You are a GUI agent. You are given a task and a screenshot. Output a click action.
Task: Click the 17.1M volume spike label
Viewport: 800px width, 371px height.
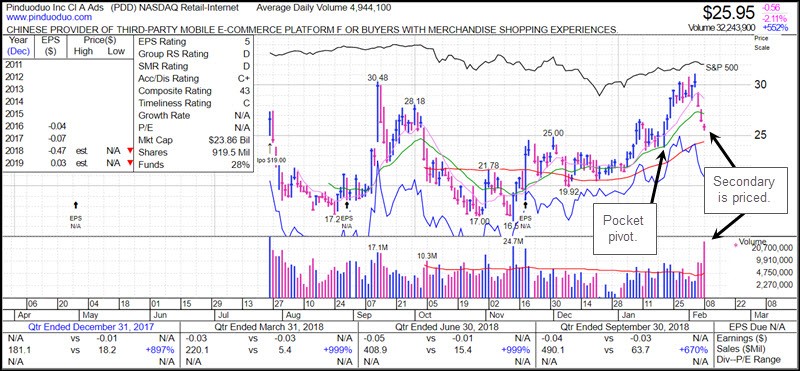pos(379,248)
